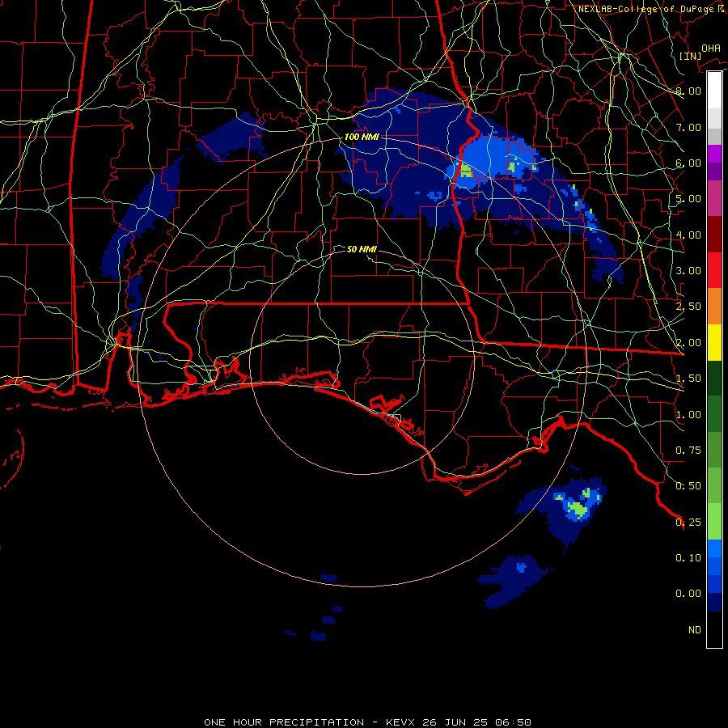Click the 0.10 legend value
Screen dimensions: 728x728
click(x=688, y=558)
